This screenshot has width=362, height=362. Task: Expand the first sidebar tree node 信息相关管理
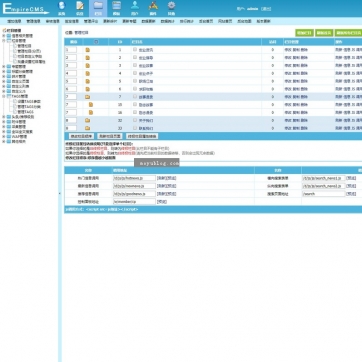click(4, 36)
